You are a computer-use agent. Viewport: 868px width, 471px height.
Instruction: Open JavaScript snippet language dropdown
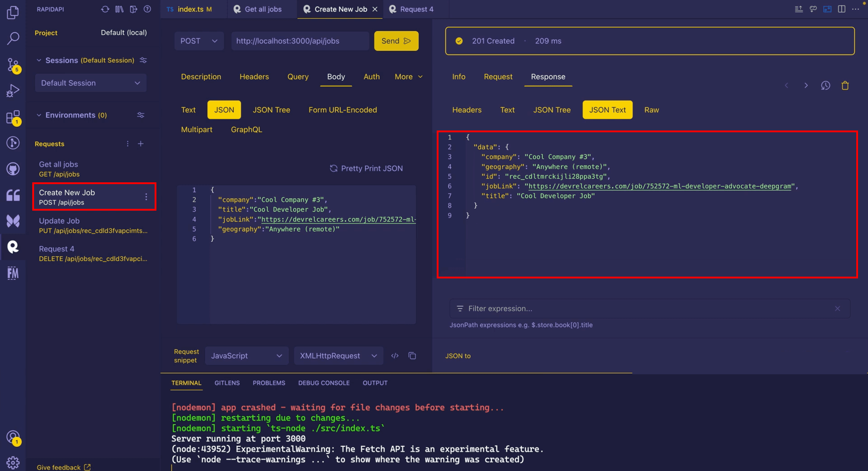(247, 356)
